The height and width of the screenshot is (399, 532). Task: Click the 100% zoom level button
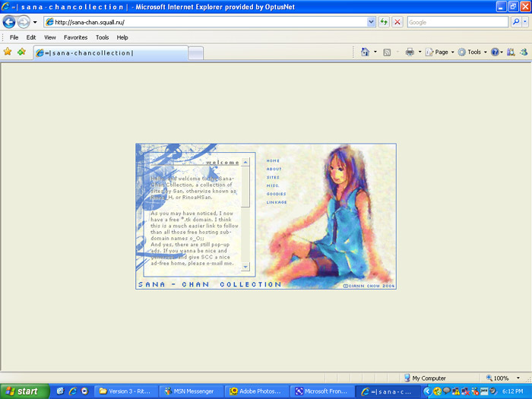(x=497, y=378)
